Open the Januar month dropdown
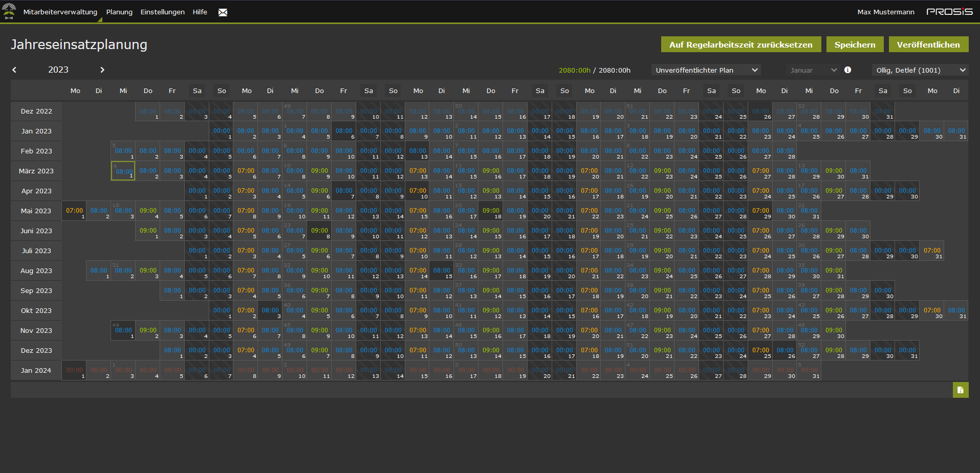This screenshot has height=473, width=980. (813, 70)
